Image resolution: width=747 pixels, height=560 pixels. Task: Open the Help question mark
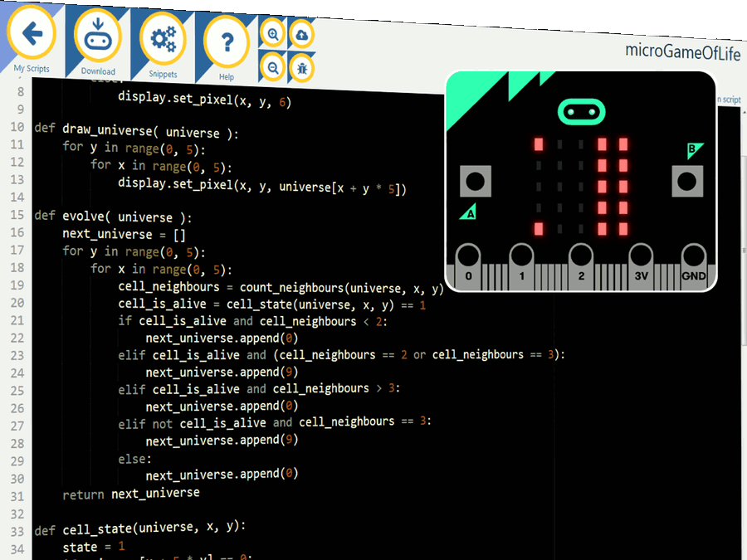[x=227, y=43]
